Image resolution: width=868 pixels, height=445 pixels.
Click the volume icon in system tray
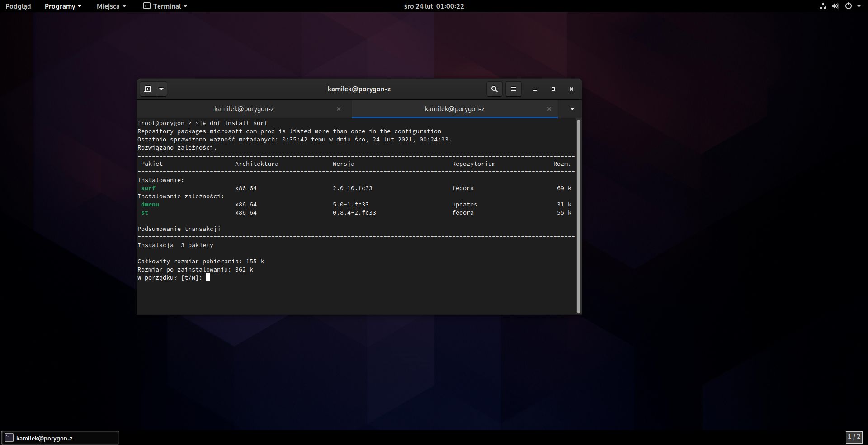pos(835,6)
